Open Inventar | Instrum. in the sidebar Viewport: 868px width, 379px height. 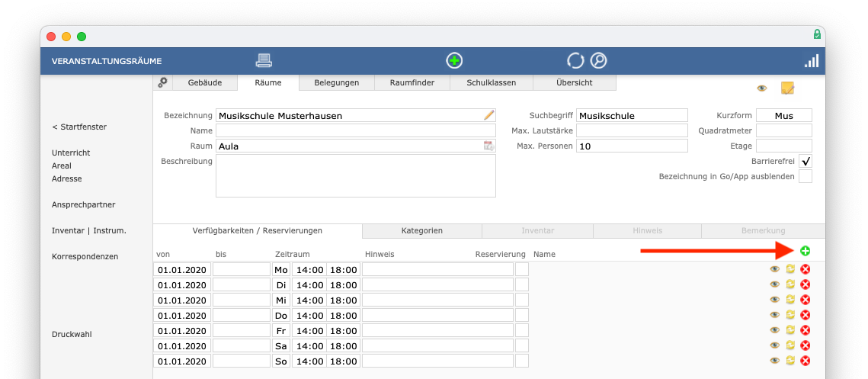coord(89,230)
